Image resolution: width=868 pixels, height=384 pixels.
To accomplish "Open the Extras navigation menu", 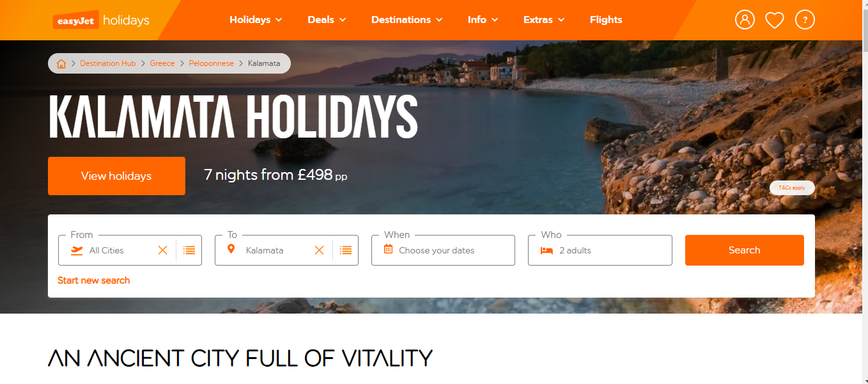I will [x=544, y=20].
